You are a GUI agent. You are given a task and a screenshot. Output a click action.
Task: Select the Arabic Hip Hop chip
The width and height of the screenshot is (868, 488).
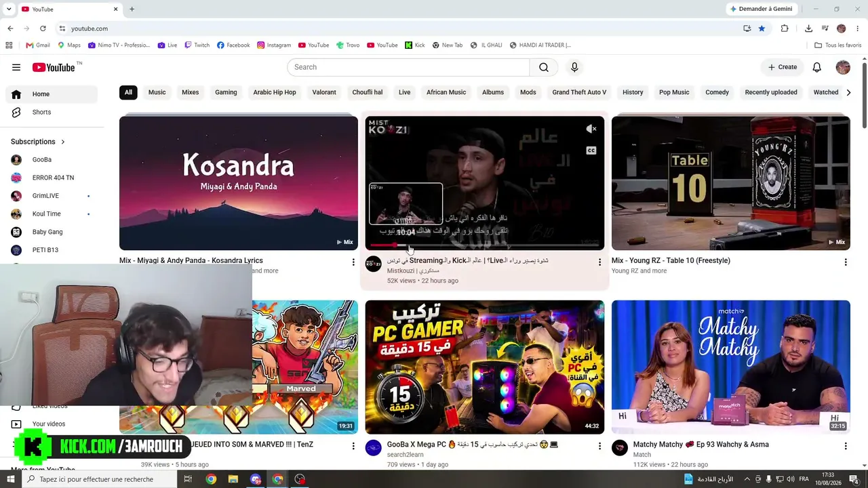pyautogui.click(x=275, y=92)
